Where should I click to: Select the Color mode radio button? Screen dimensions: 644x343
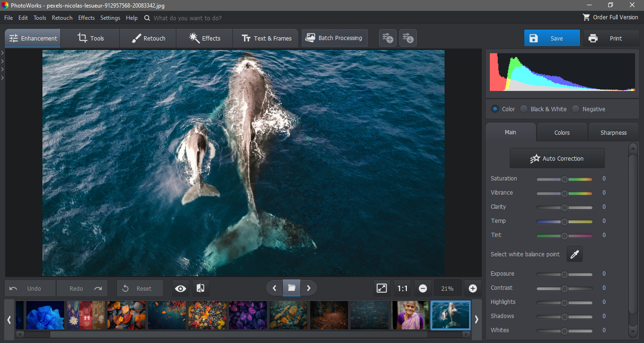click(495, 109)
